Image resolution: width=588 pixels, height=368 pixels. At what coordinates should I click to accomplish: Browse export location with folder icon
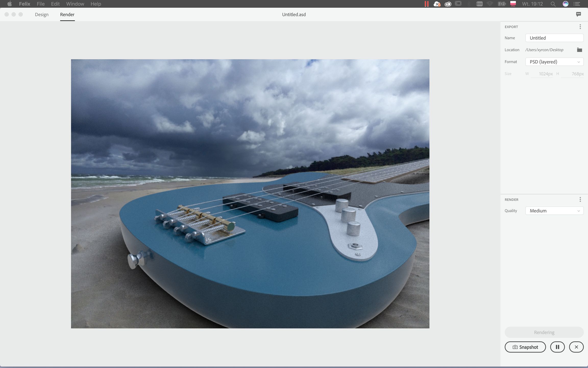tap(579, 50)
